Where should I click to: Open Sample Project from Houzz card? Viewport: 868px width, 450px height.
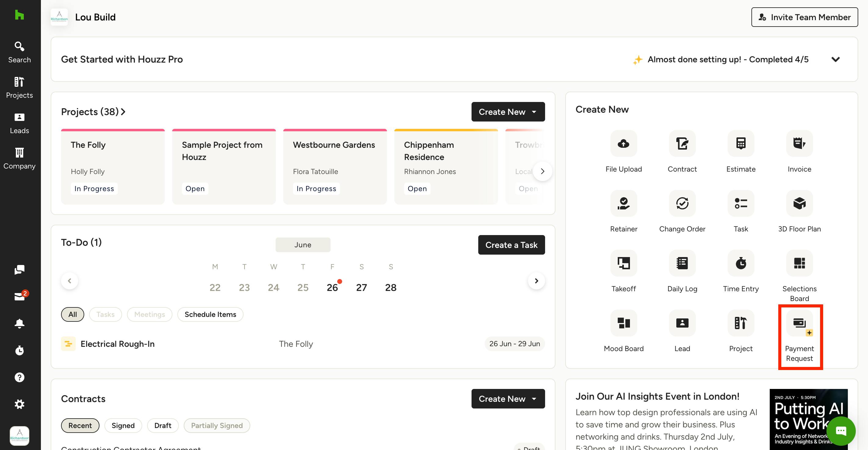[x=224, y=166]
